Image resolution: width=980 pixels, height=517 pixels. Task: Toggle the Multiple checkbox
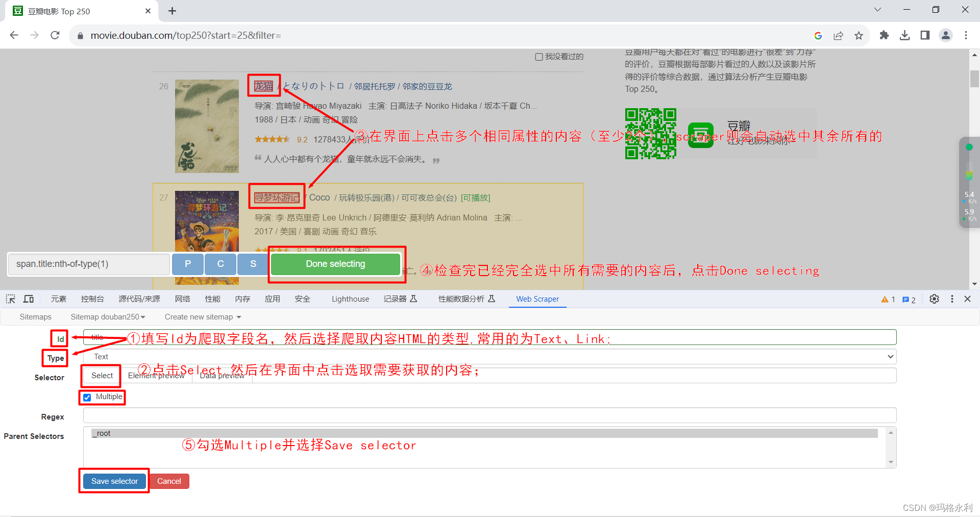coord(87,398)
